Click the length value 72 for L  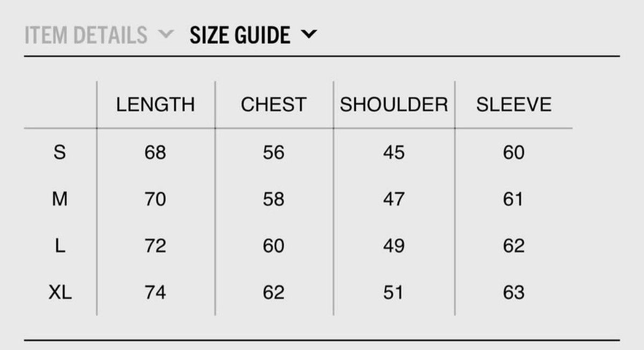pos(155,246)
